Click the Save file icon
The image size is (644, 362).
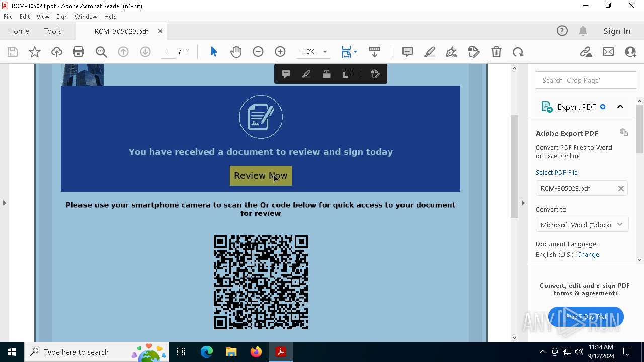[x=13, y=52]
